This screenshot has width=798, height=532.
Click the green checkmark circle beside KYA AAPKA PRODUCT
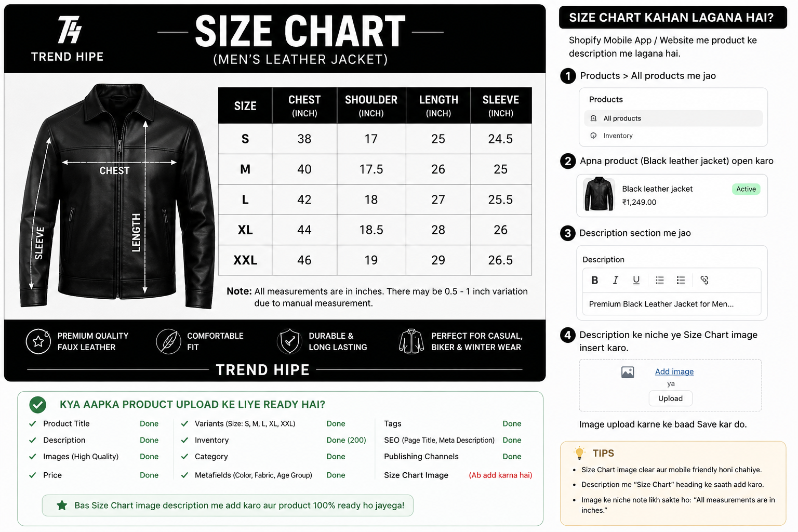38,404
